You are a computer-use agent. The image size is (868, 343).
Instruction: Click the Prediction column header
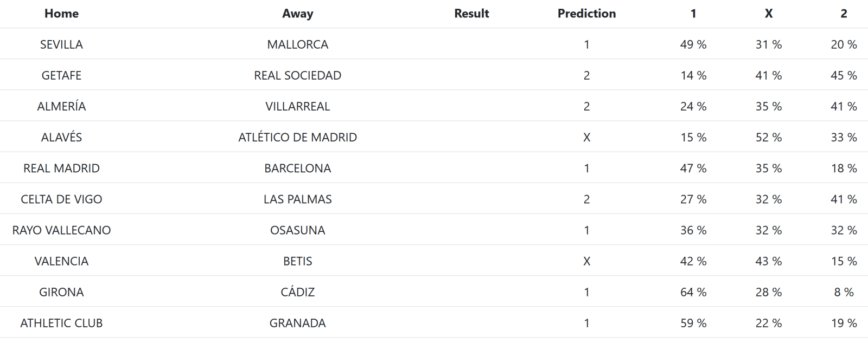coord(586,14)
